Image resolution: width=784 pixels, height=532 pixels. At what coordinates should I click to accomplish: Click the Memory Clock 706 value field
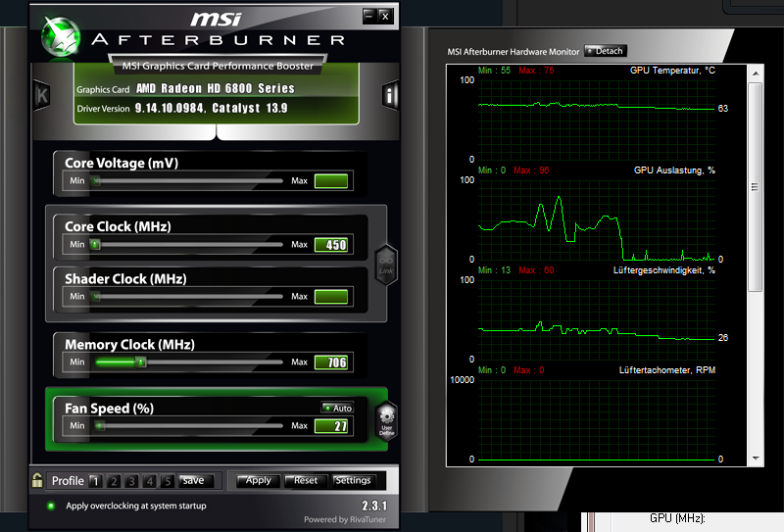click(331, 362)
